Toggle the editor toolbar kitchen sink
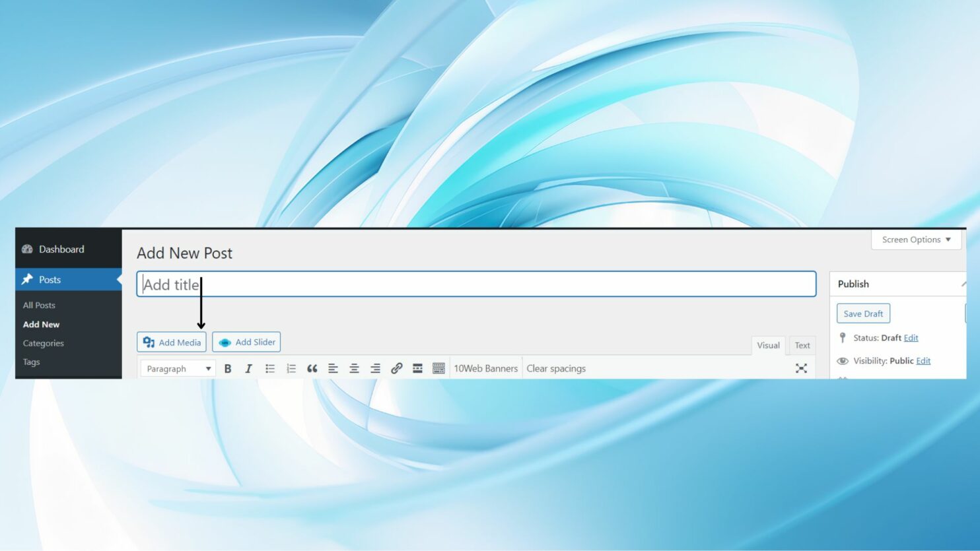The height and width of the screenshot is (551, 980). pyautogui.click(x=438, y=369)
